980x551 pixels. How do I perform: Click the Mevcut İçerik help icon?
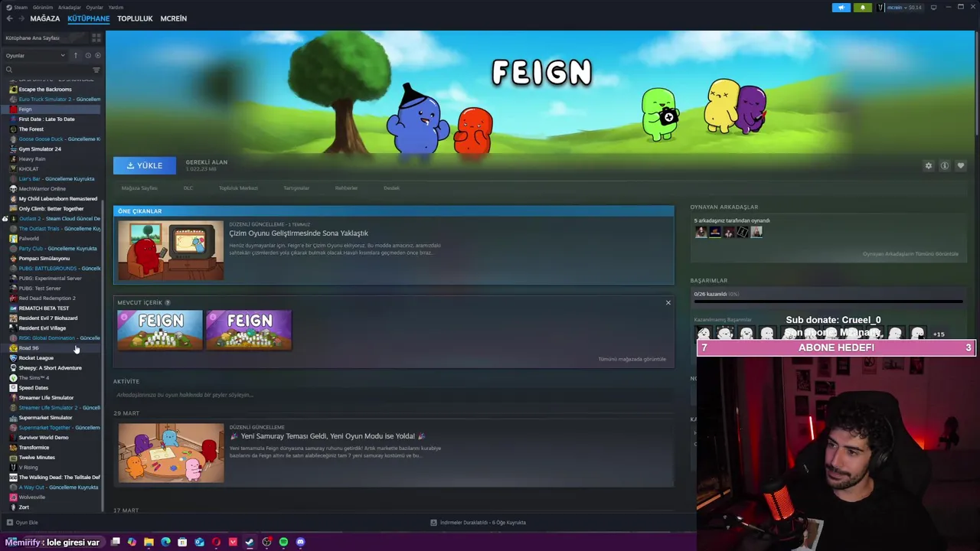pos(168,303)
